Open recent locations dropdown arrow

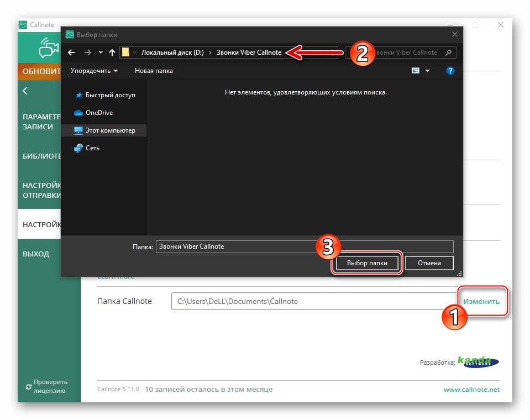coord(101,53)
